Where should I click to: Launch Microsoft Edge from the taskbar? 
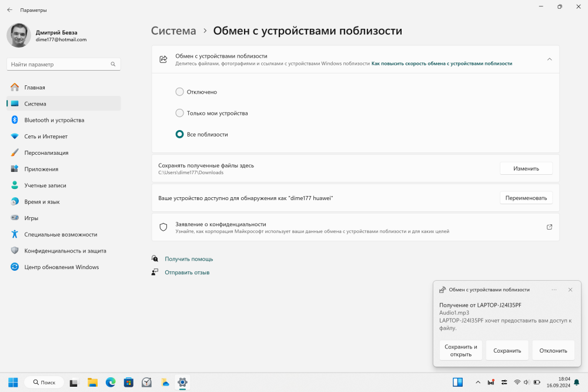(x=111, y=382)
